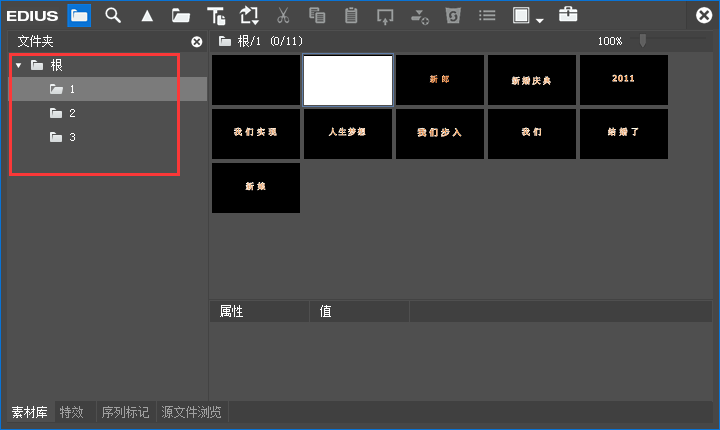Collapse the 根 root folder tree
The height and width of the screenshot is (430, 720).
point(18,65)
